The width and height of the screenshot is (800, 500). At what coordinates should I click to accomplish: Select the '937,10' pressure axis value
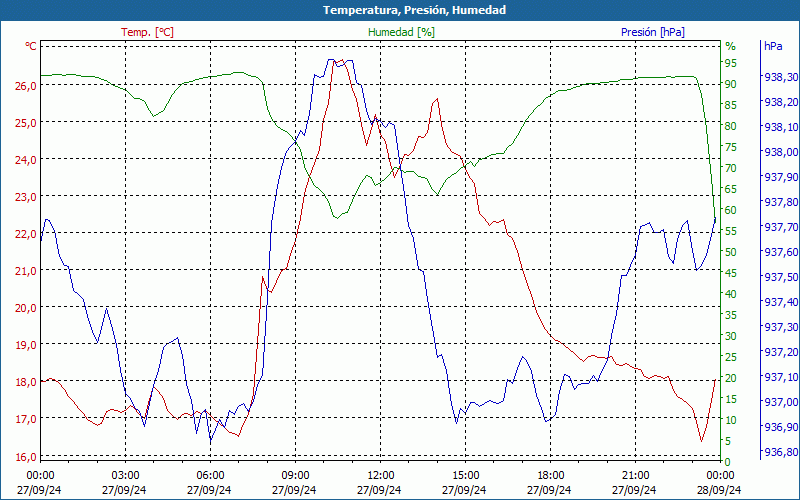(781, 377)
